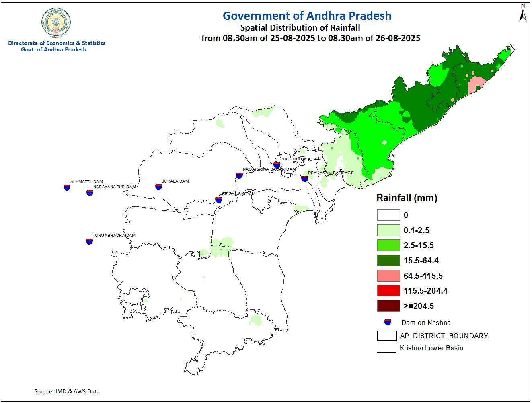Click the SRISAILAM DAM label
Image resolution: width=532 pixels, height=403 pixels.
click(x=239, y=194)
